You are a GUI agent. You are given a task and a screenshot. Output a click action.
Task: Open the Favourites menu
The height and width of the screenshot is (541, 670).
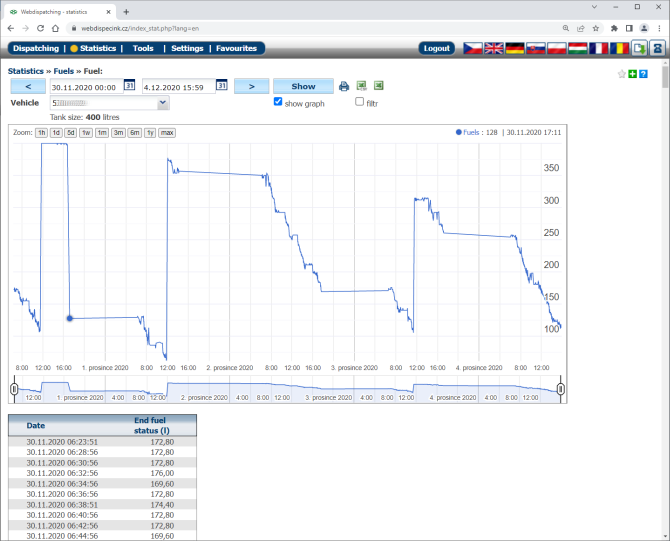[x=235, y=48]
